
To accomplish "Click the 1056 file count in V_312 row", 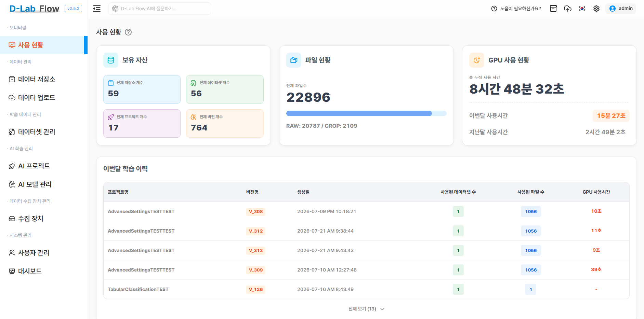I will click(x=531, y=231).
